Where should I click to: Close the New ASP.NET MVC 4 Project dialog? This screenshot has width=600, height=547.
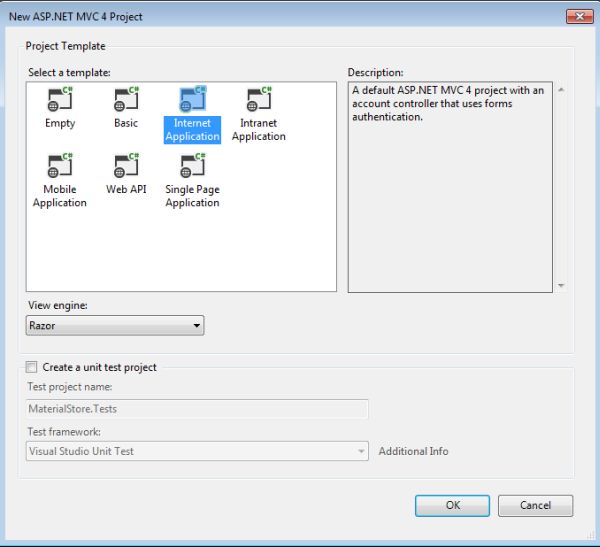(x=580, y=16)
